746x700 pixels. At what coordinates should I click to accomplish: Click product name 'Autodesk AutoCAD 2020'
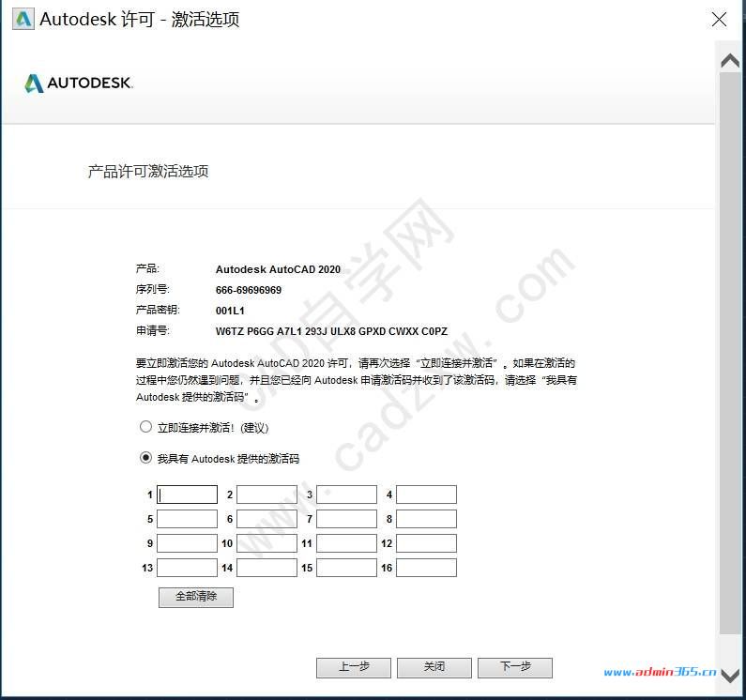(x=278, y=269)
